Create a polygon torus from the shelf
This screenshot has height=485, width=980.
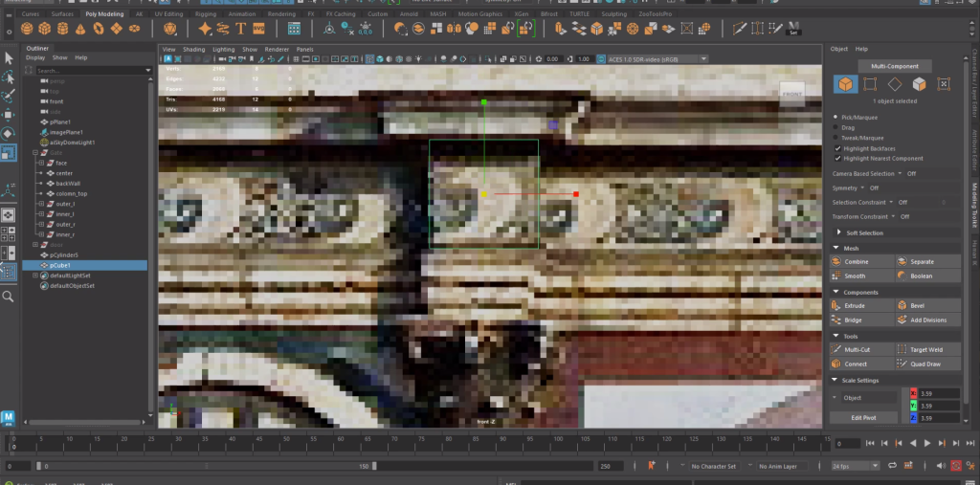[x=99, y=29]
